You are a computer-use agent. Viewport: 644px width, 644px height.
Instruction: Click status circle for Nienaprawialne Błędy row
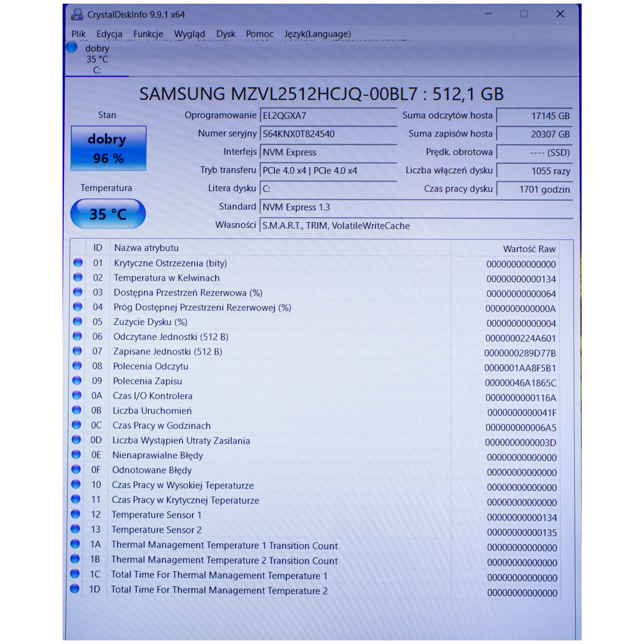pos(76,454)
